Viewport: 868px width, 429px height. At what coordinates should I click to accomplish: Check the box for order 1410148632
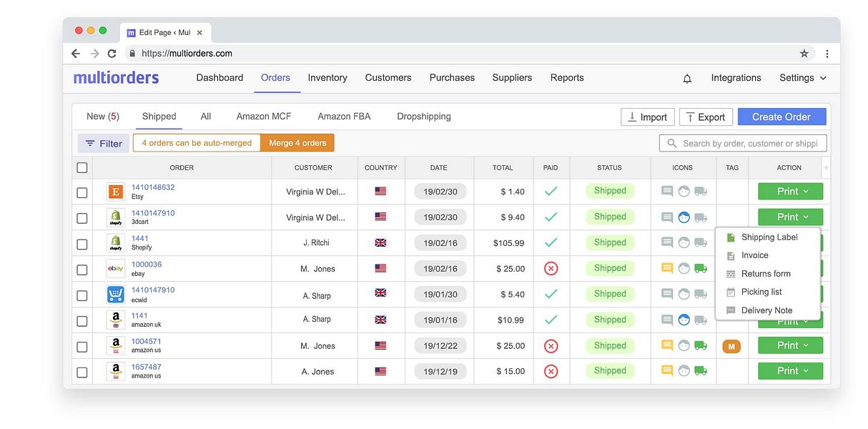(x=82, y=192)
